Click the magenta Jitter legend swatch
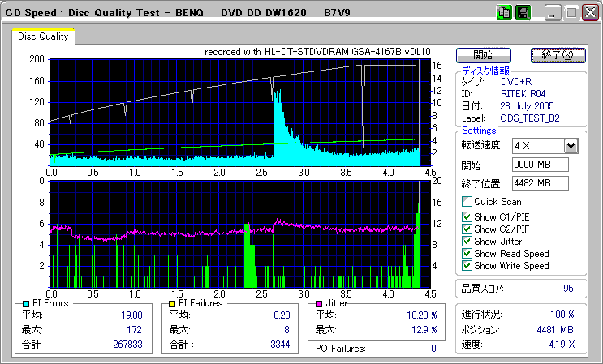 (320, 303)
